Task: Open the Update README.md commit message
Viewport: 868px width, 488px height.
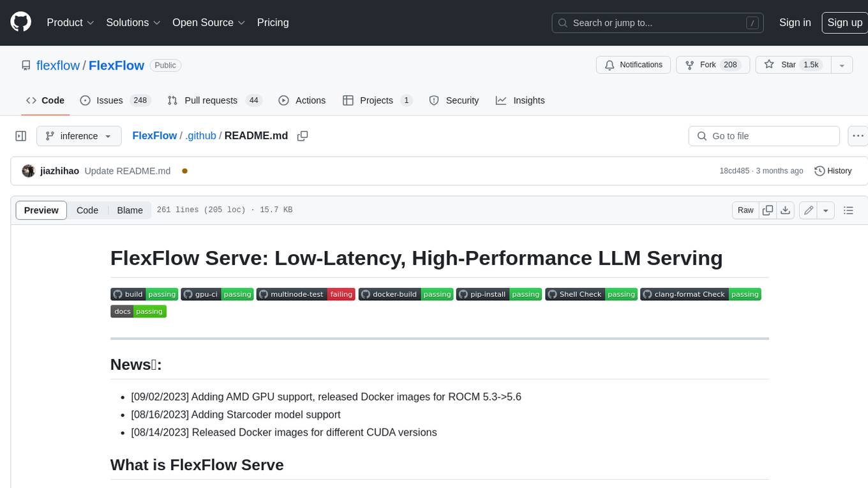Action: [x=128, y=171]
